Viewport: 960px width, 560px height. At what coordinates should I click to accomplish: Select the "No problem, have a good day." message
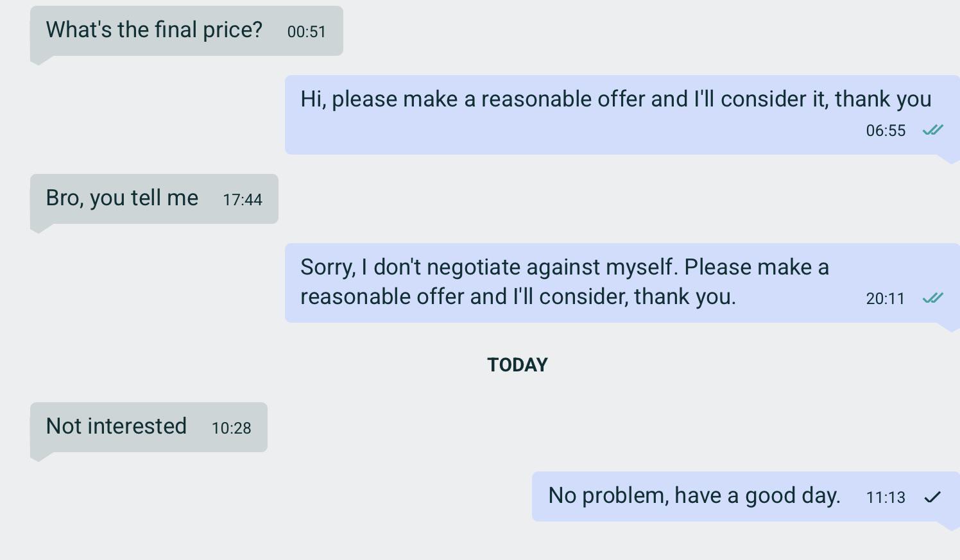[x=694, y=496]
